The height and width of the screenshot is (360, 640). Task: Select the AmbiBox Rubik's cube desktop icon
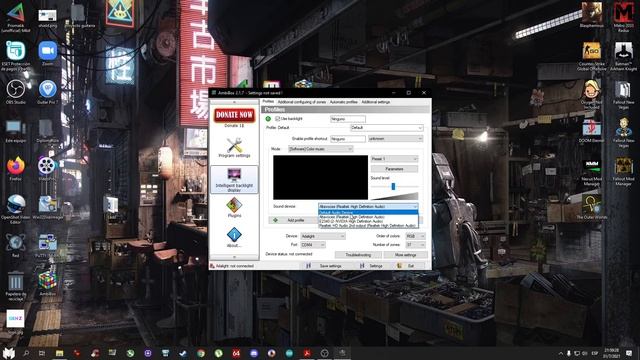pyautogui.click(x=47, y=283)
